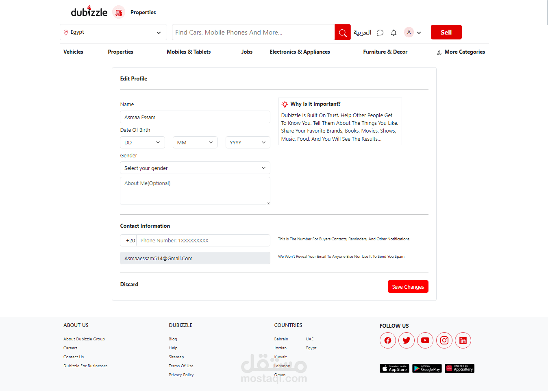Open chat messages icon
Image resolution: width=548 pixels, height=392 pixels.
[380, 33]
